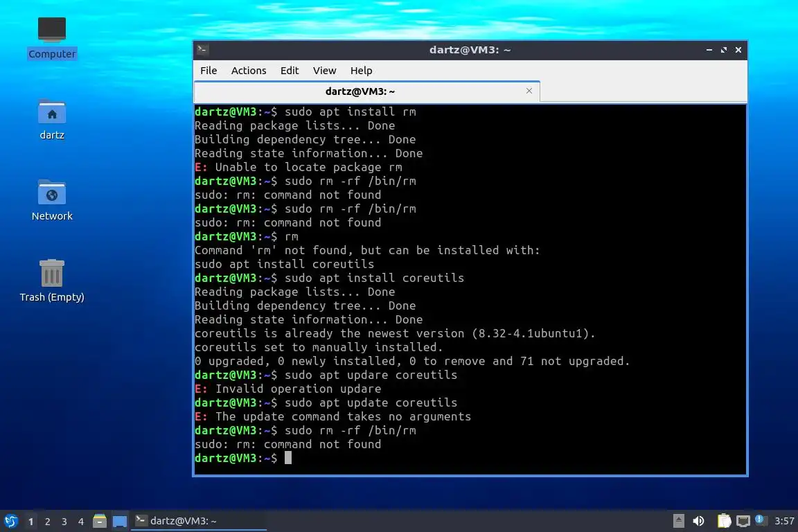The width and height of the screenshot is (798, 532).
Task: Click 'sudo apt install rm' command line
Action: 305,112
